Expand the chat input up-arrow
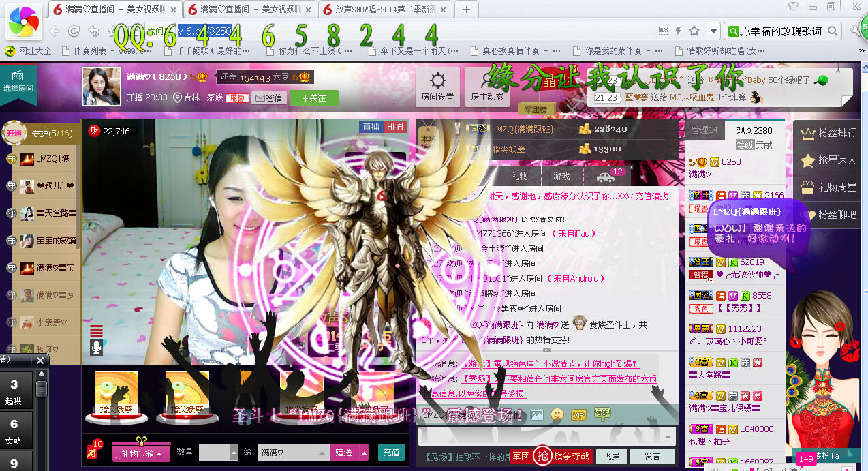Viewport: 868px width, 471px height. click(x=667, y=436)
